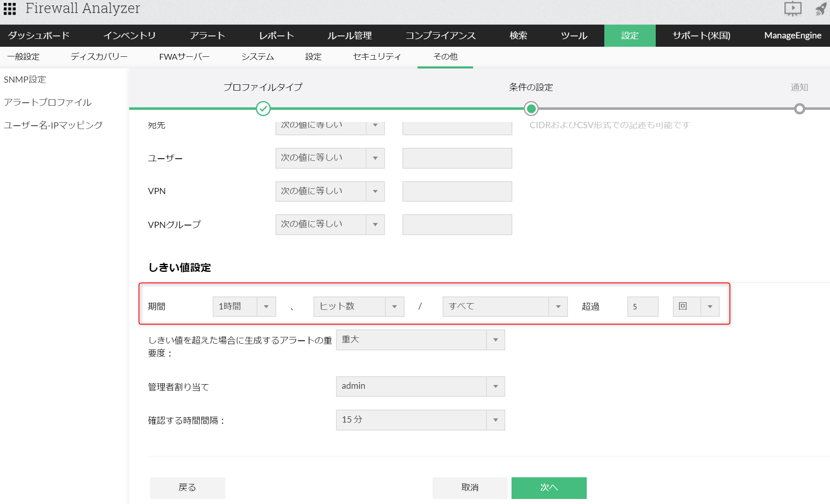Click the rocket icon in header

pos(821,8)
